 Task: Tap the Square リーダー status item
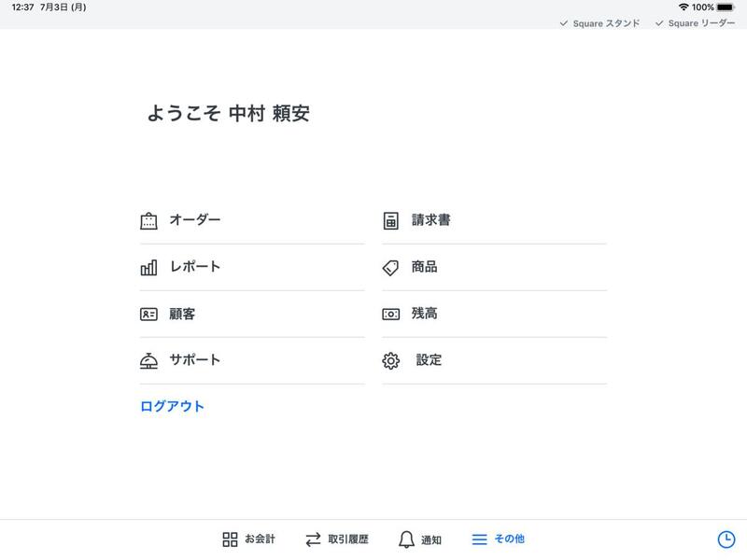point(695,26)
